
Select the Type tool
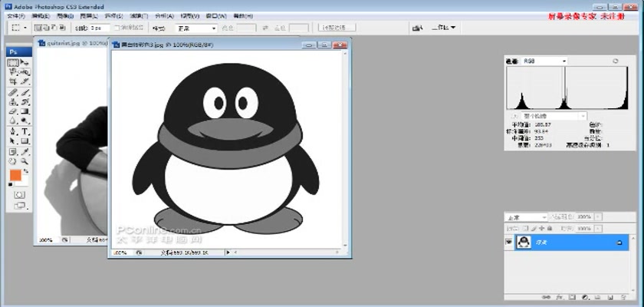click(25, 131)
